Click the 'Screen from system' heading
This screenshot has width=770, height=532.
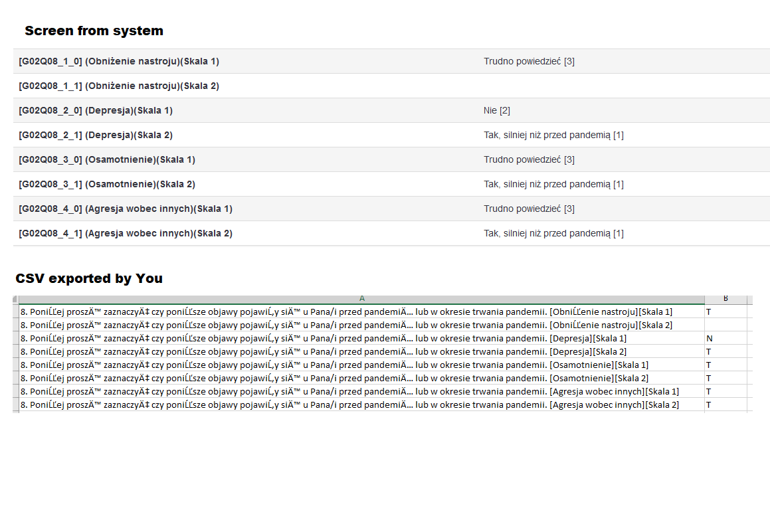(x=94, y=31)
